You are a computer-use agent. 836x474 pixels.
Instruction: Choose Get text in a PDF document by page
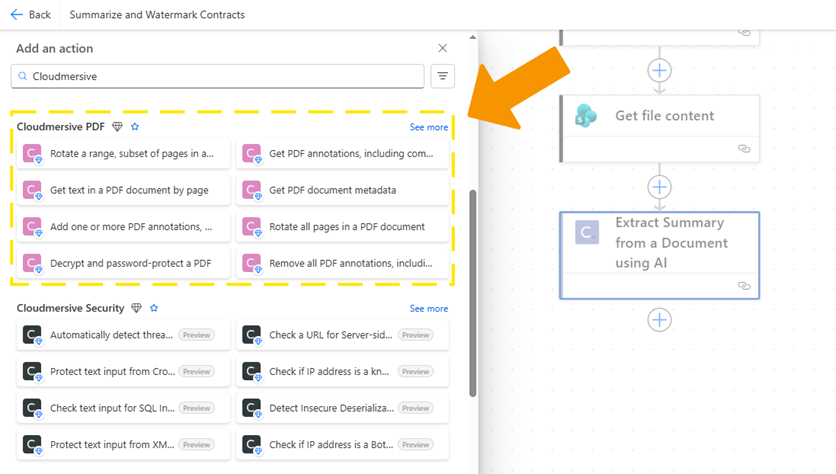click(x=123, y=190)
